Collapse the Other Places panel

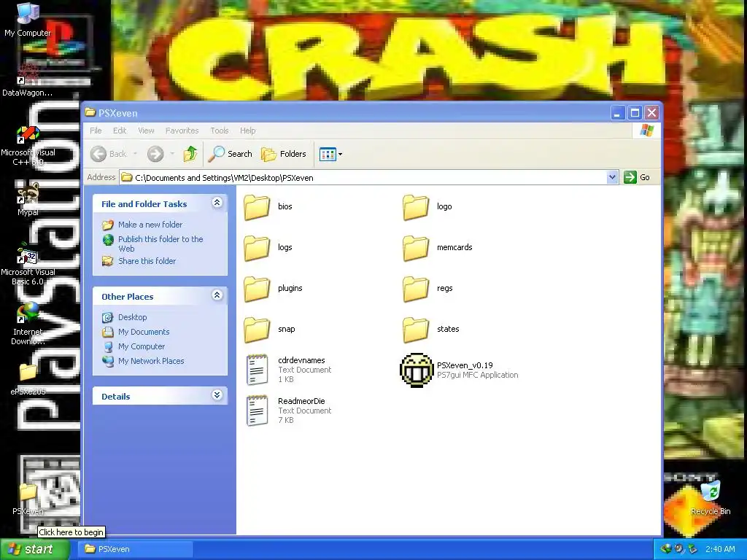pos(217,295)
